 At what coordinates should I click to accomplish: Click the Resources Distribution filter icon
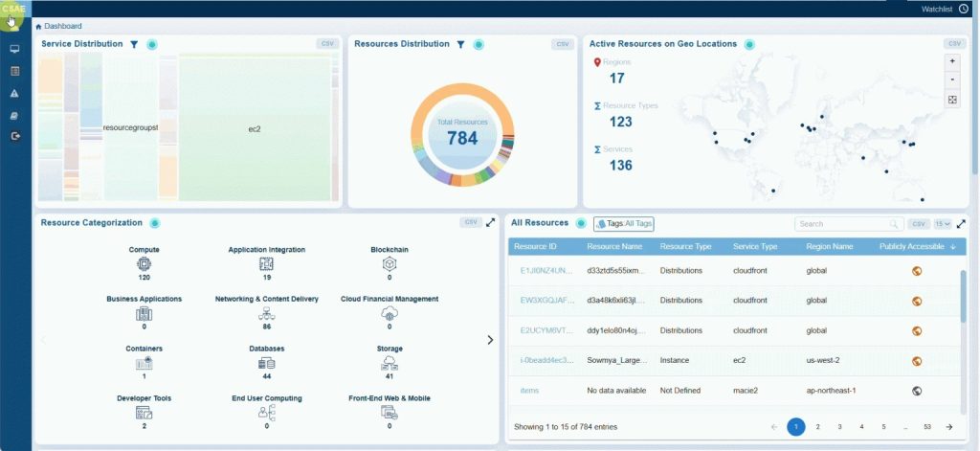[x=460, y=44]
